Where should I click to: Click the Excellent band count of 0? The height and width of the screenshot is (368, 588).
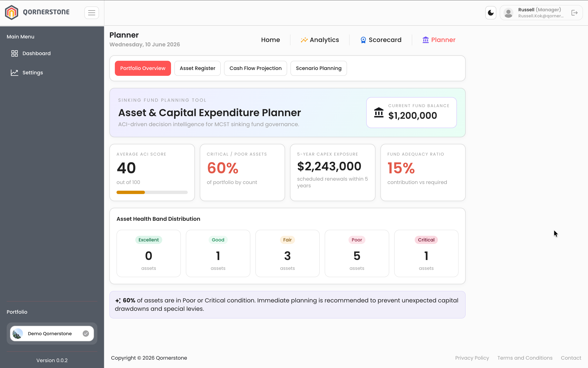tap(148, 256)
